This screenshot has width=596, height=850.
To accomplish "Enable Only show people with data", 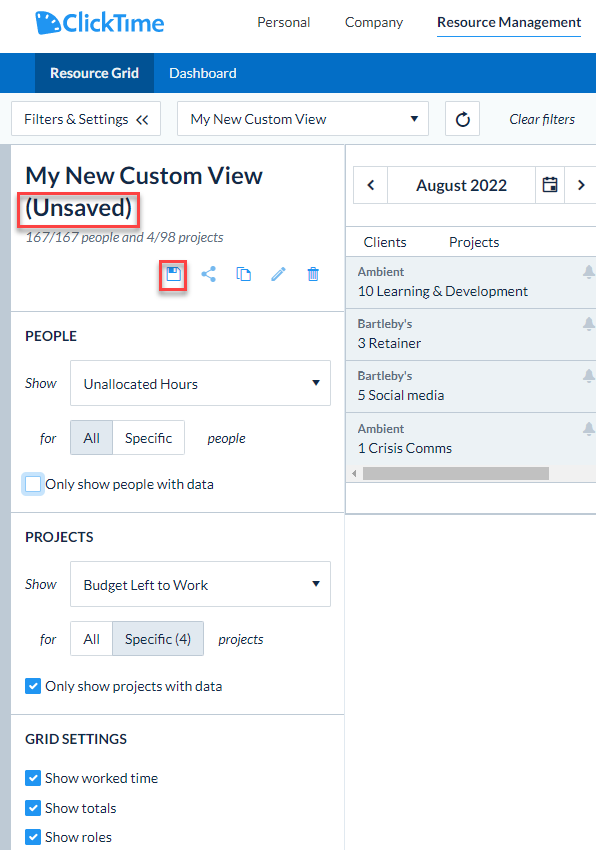I will tap(33, 484).
